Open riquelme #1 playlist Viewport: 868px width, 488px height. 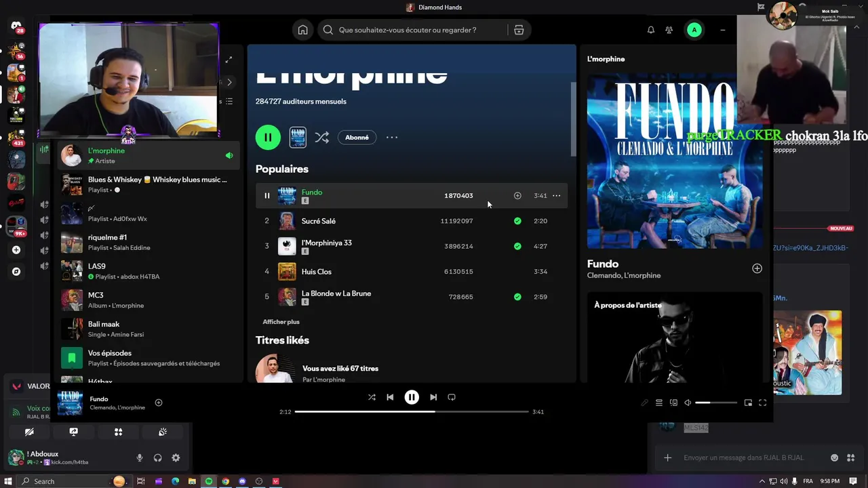[149, 242]
